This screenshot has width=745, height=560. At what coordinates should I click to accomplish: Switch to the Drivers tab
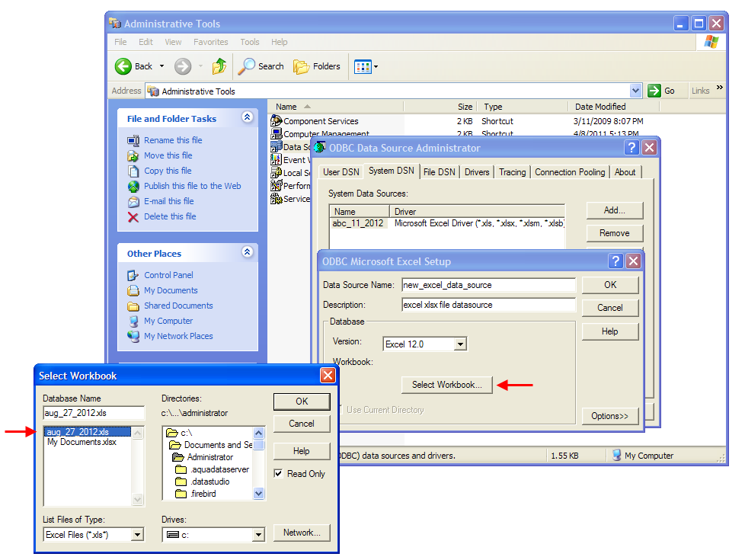point(477,172)
